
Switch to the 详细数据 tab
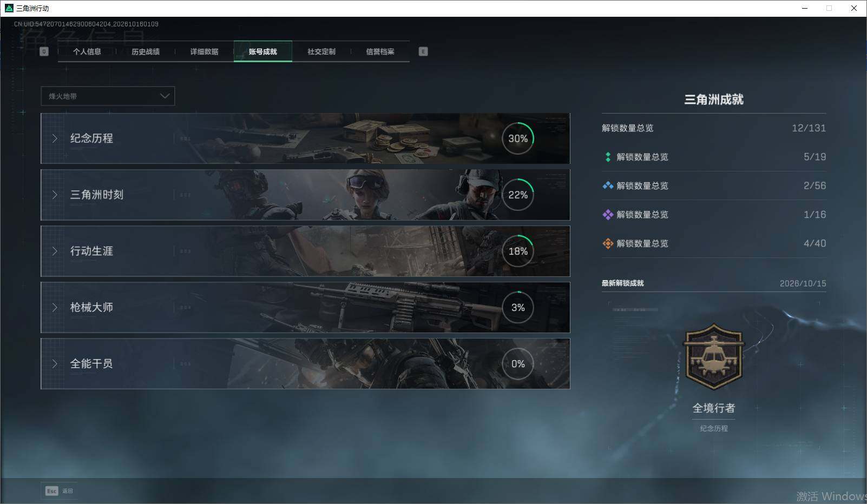tap(204, 51)
